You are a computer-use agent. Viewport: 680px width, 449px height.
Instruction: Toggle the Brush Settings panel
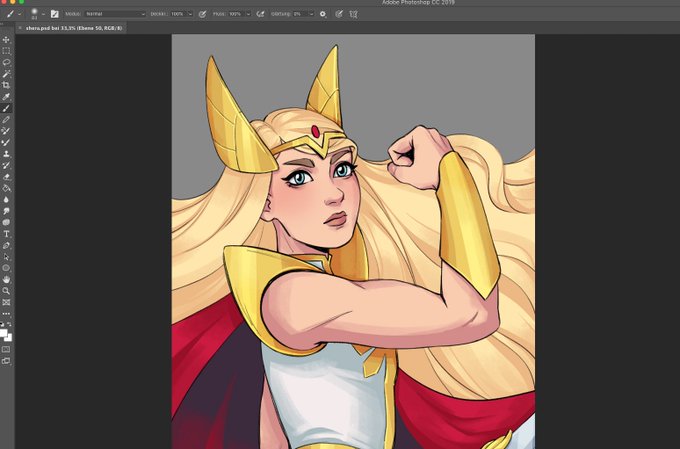click(55, 14)
